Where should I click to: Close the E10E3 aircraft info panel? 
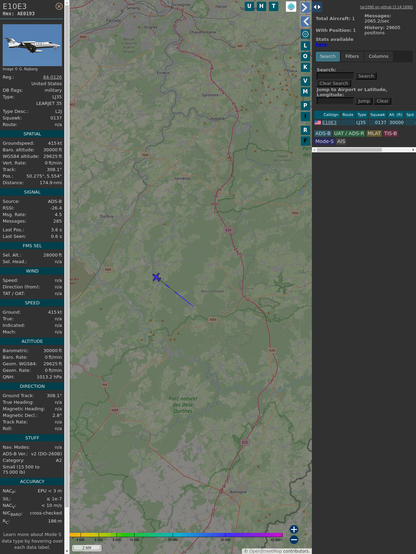(59, 6)
